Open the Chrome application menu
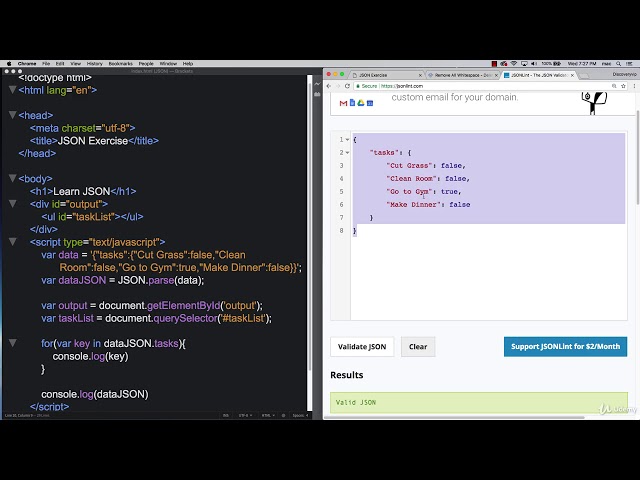This screenshot has height=480, width=640. point(27,64)
